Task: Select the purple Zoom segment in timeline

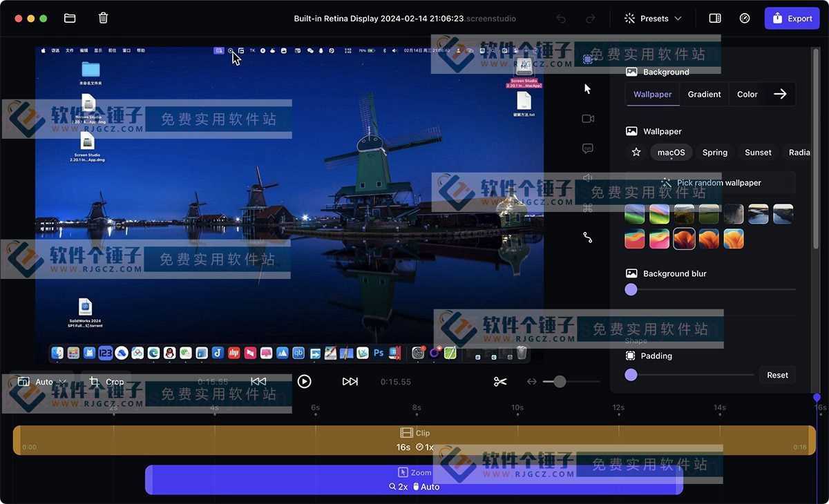Action: (x=414, y=480)
